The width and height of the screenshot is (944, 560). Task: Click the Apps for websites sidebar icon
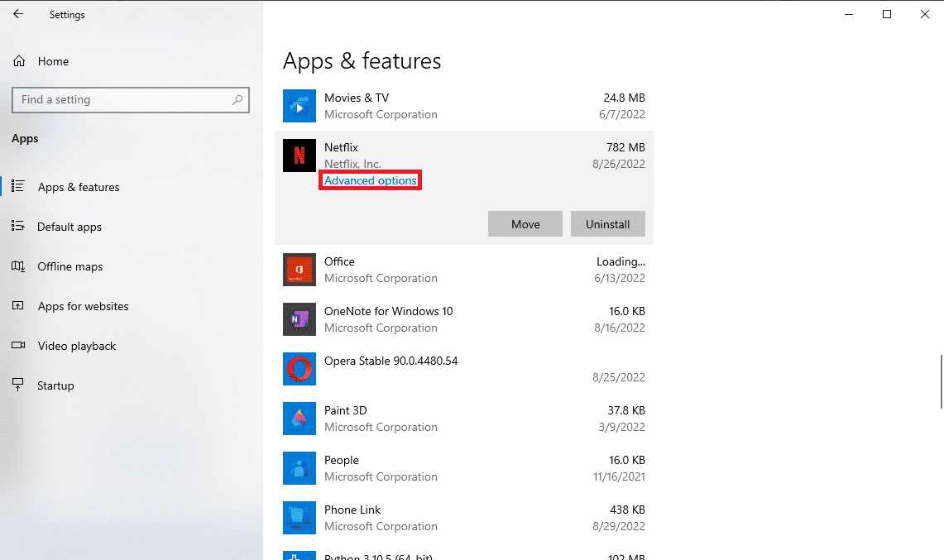coord(18,305)
